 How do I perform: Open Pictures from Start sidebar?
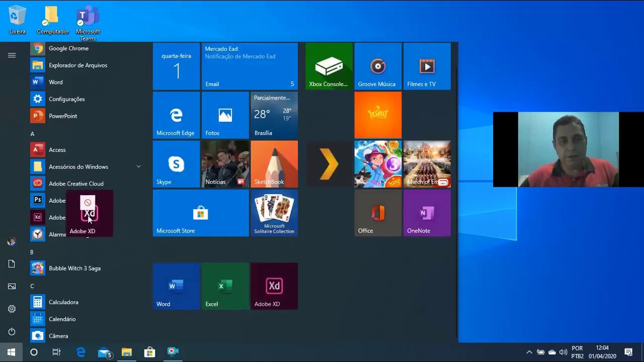[x=12, y=287]
